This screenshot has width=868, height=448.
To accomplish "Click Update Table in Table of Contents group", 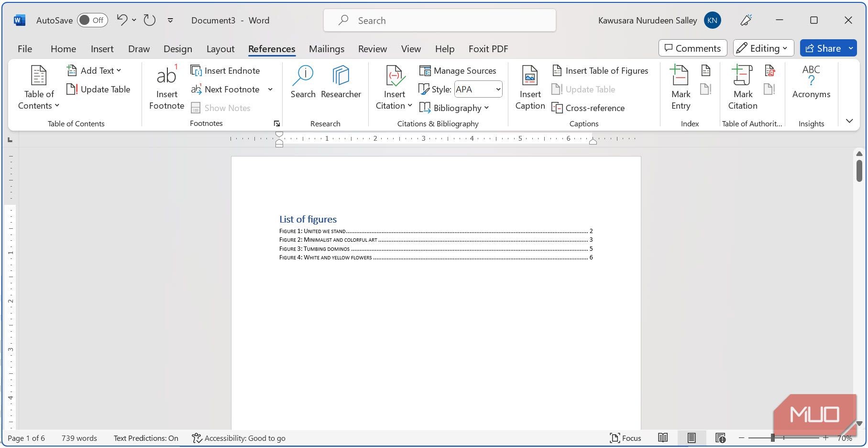I will (98, 89).
